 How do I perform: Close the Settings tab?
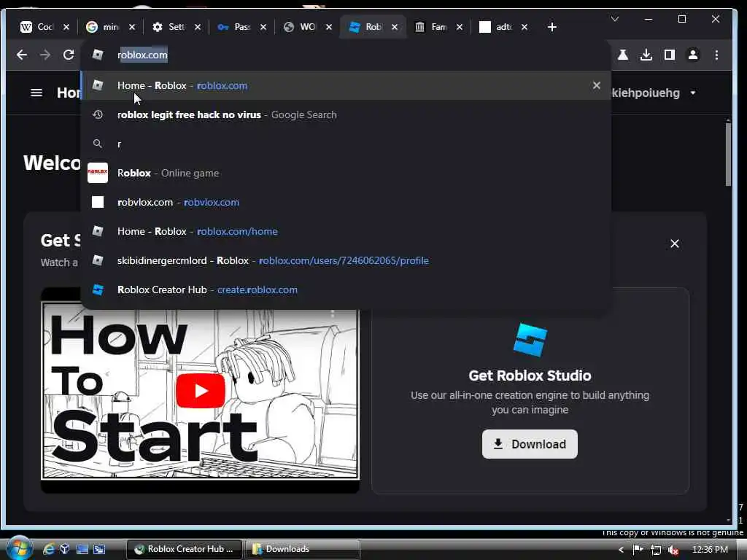[198, 27]
